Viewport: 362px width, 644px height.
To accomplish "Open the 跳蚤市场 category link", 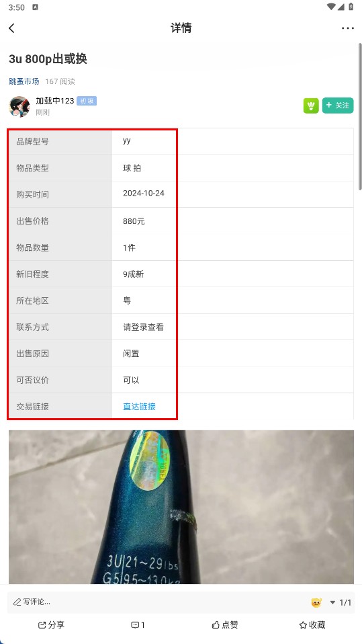I will (x=24, y=81).
